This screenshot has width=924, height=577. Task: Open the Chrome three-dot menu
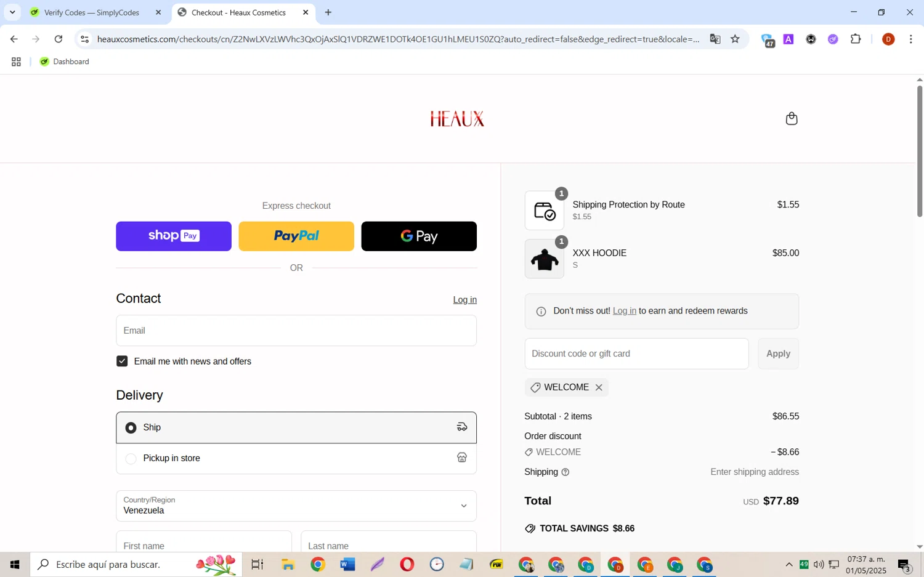(x=910, y=39)
